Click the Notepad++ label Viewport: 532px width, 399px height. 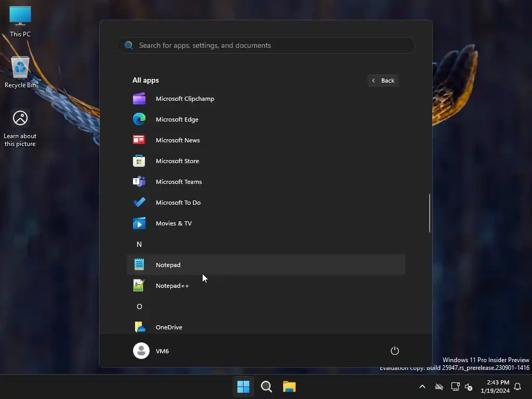[172, 286]
